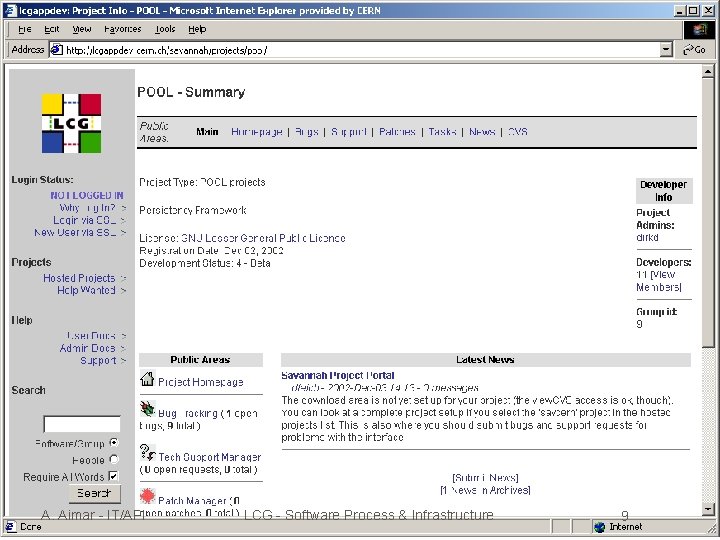Image resolution: width=720 pixels, height=540 pixels.
Task: Select the Main tab in Public Areas bar
Action: pos(207,132)
